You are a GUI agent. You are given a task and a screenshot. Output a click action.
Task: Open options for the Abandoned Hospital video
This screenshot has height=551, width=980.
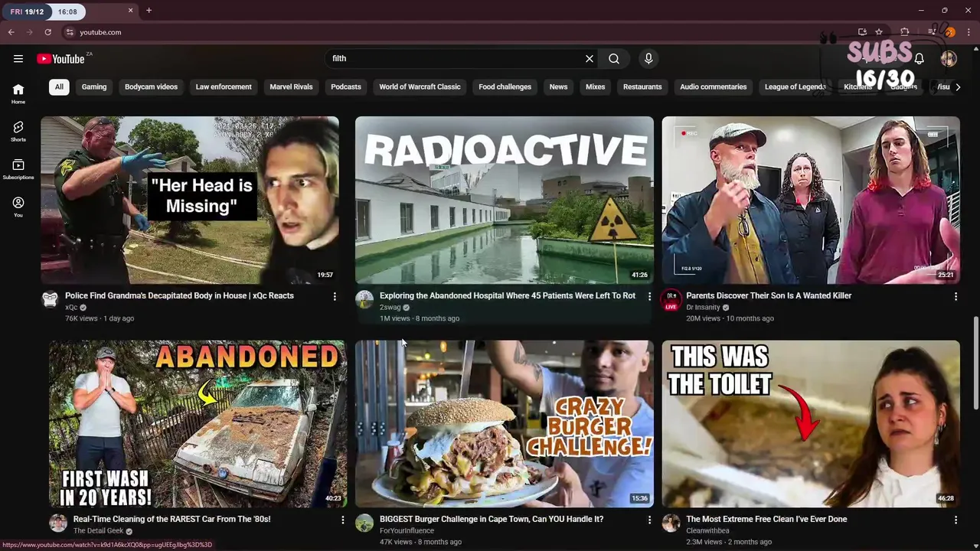[649, 296]
